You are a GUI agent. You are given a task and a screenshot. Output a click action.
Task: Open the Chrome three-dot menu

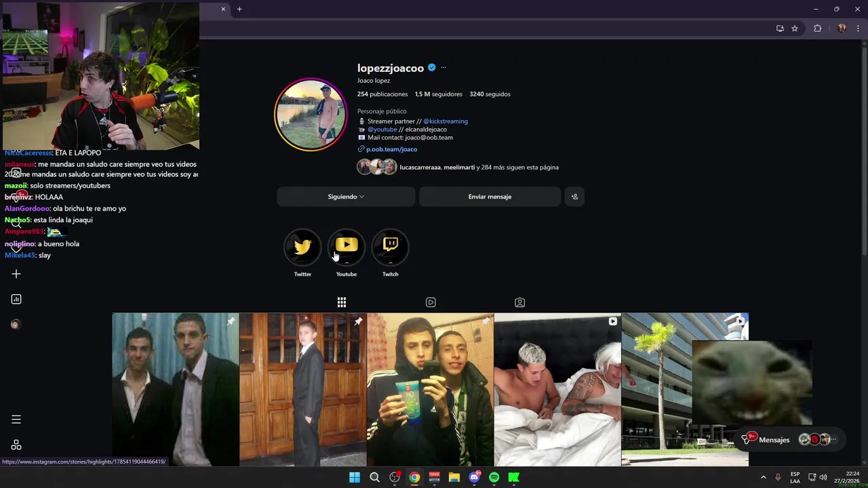pyautogui.click(x=858, y=28)
